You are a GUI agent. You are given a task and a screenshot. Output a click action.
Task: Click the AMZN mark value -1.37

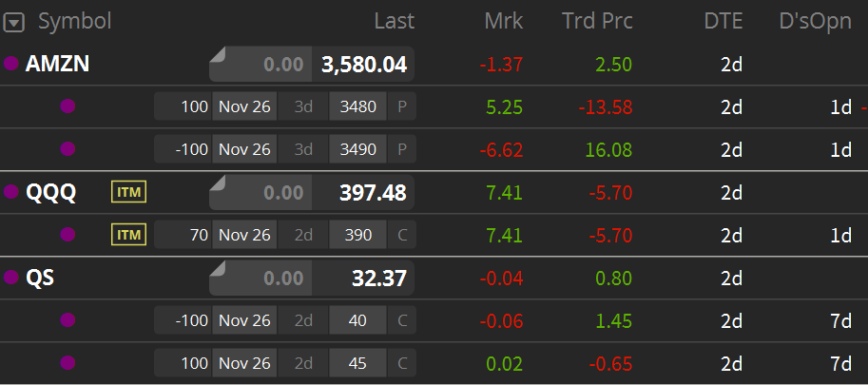(x=501, y=65)
